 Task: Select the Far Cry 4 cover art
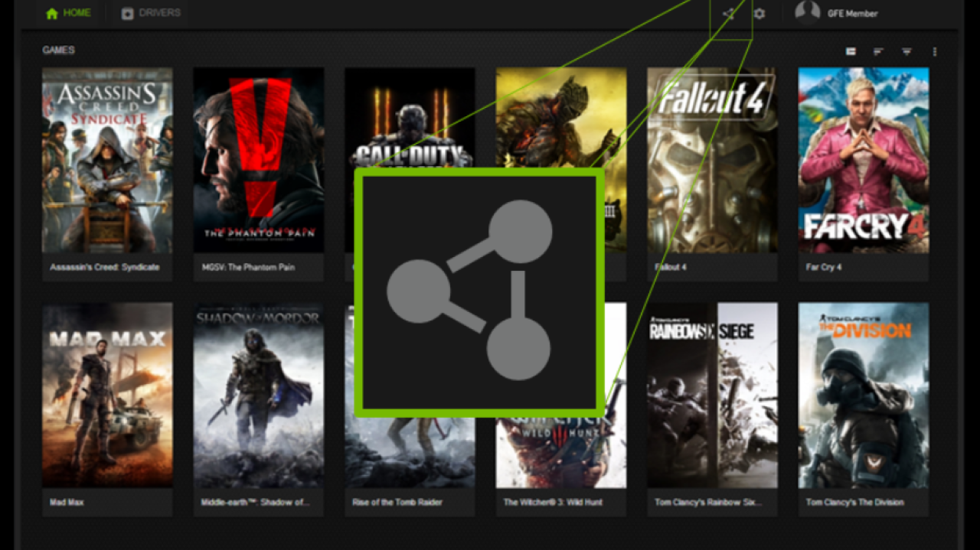(864, 161)
